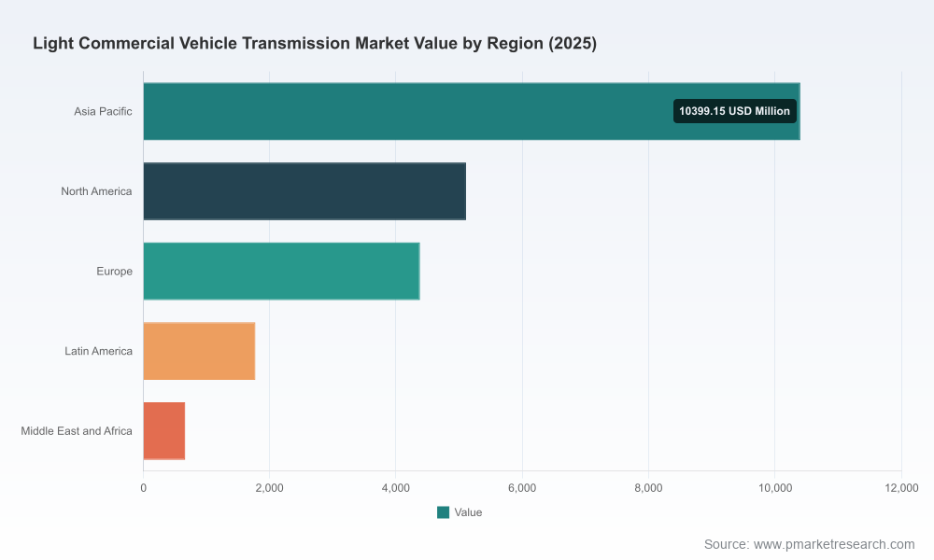Click the 2,000 x-axis tick label

point(269,488)
